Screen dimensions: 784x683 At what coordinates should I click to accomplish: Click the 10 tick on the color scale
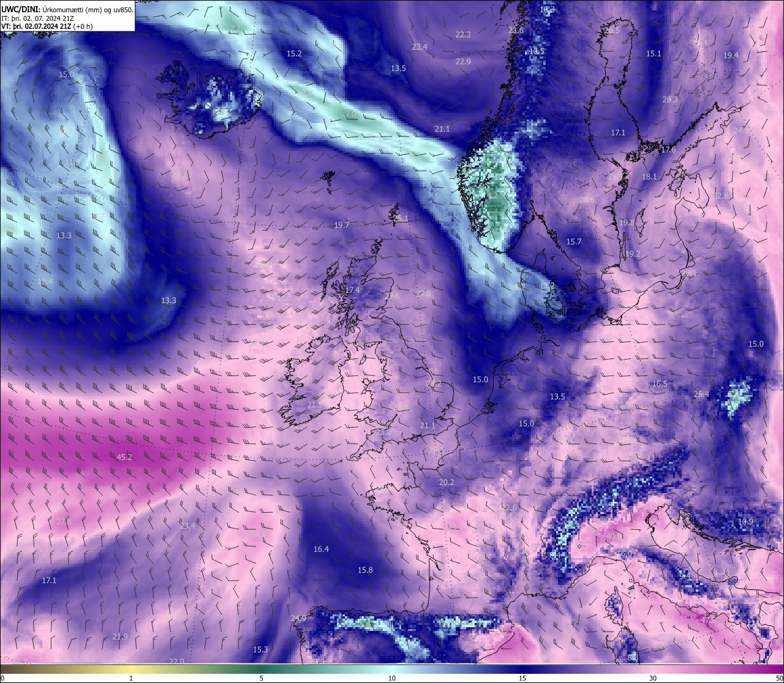tap(392, 678)
